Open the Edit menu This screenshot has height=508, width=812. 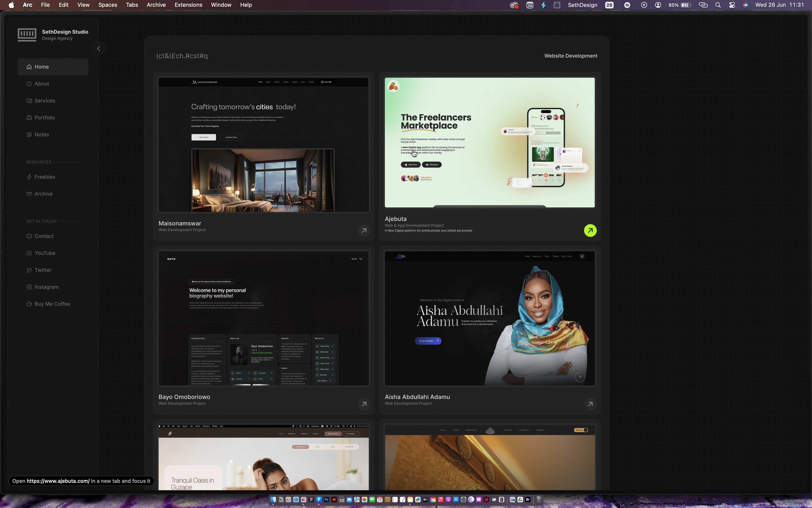(63, 5)
